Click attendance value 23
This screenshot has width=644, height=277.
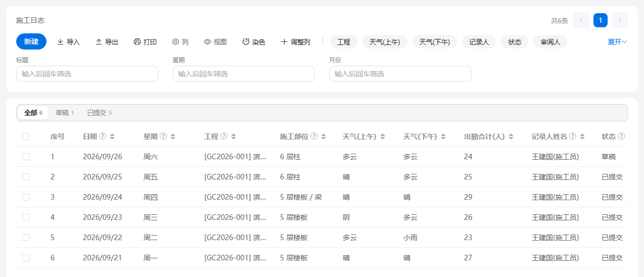(468, 238)
